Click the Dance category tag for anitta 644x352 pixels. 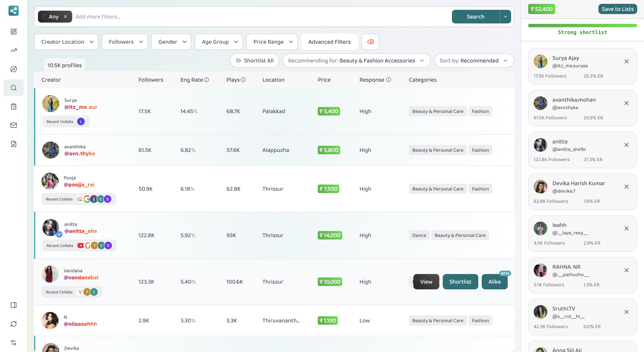point(419,235)
